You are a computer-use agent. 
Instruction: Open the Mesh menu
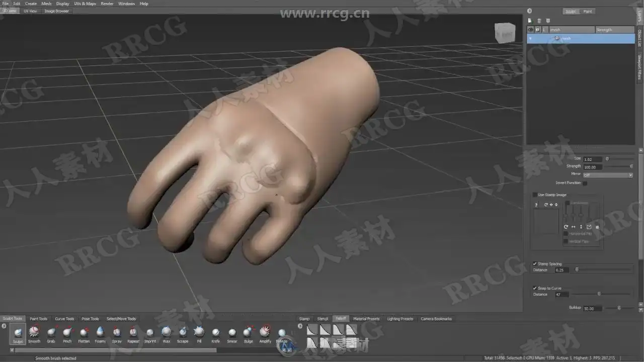(46, 4)
